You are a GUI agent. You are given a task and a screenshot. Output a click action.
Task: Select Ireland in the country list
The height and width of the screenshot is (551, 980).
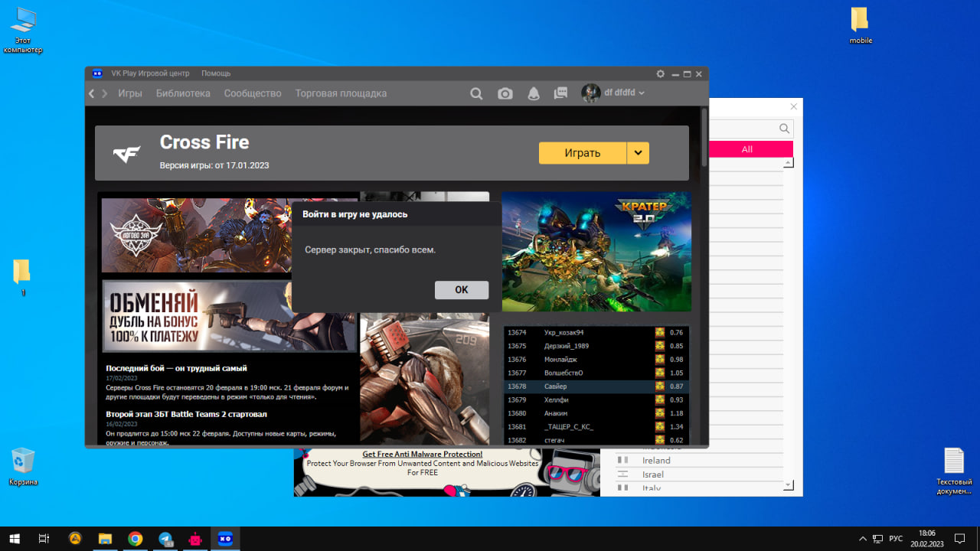(701, 461)
